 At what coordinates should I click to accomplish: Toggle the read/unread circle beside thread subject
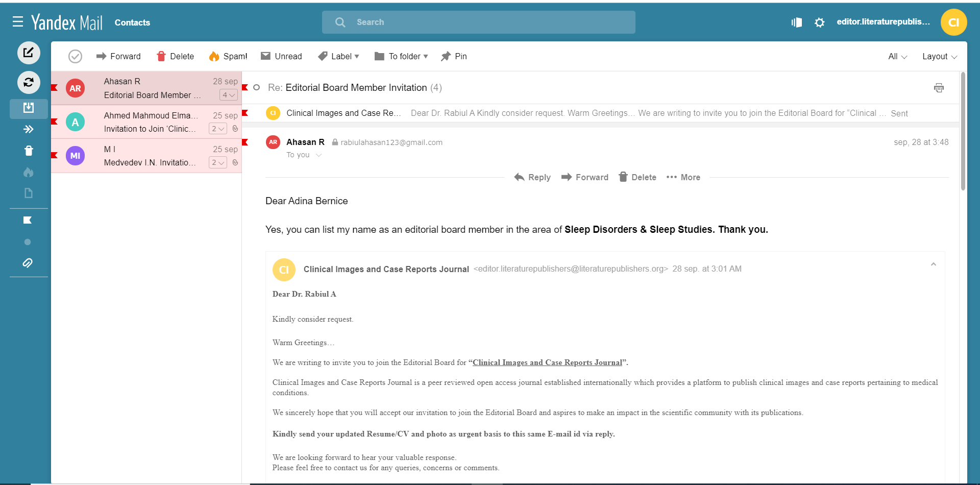257,88
